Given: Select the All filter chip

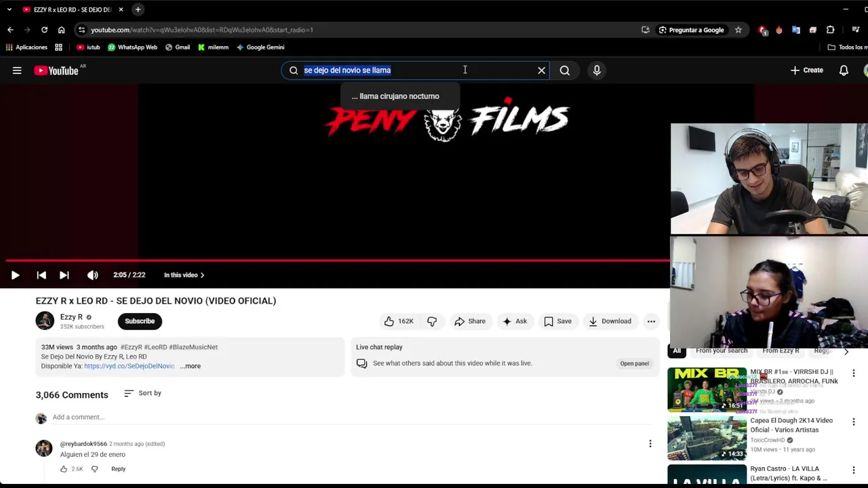Looking at the screenshot, I should click(677, 351).
